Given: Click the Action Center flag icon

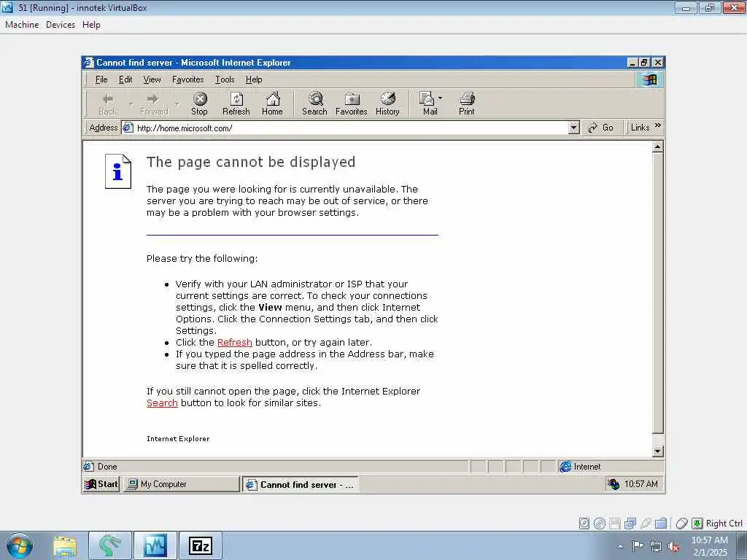Looking at the screenshot, I should (638, 545).
